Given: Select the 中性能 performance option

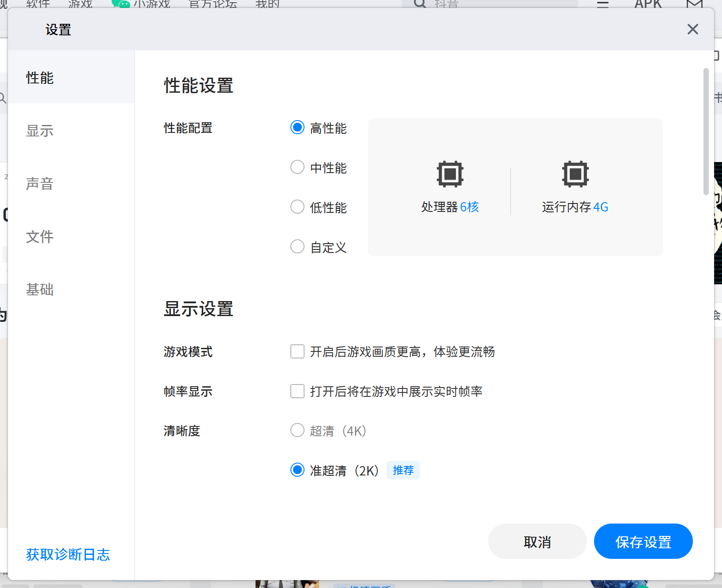Looking at the screenshot, I should [297, 167].
